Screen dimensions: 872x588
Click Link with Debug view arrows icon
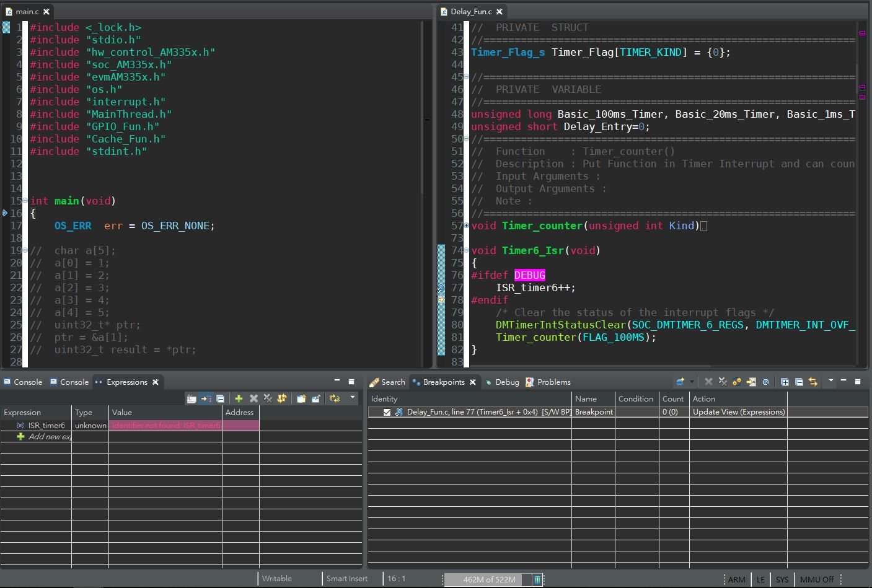(x=813, y=382)
